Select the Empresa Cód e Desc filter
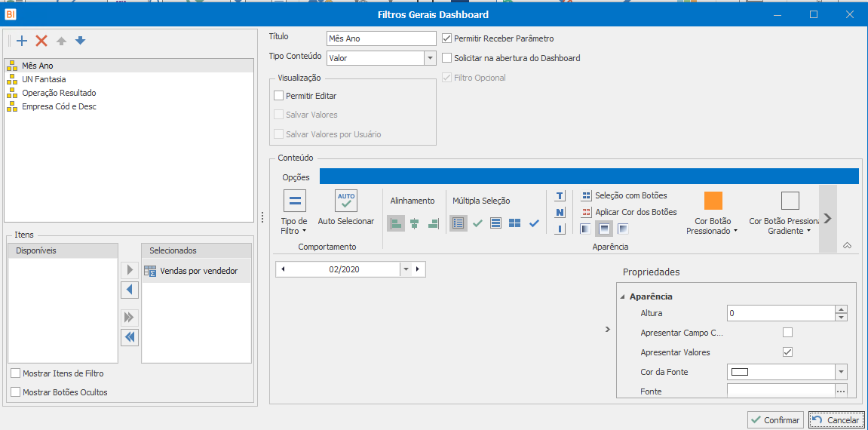The image size is (868, 430). 128,106
